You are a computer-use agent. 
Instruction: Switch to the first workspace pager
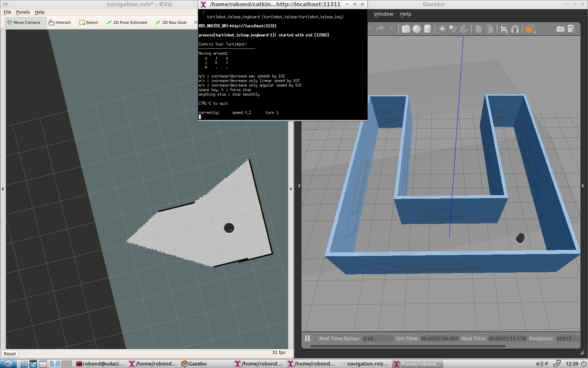(x=55, y=364)
